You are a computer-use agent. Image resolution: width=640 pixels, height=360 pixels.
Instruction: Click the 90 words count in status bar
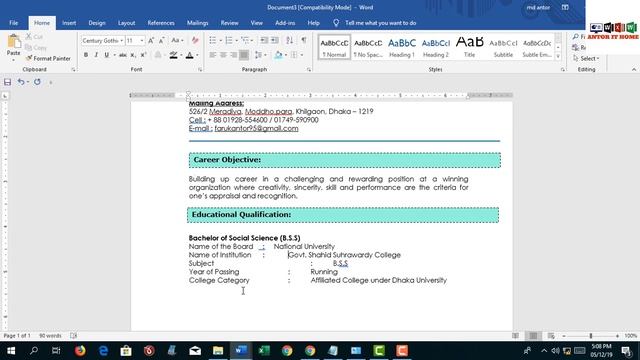tap(50, 336)
